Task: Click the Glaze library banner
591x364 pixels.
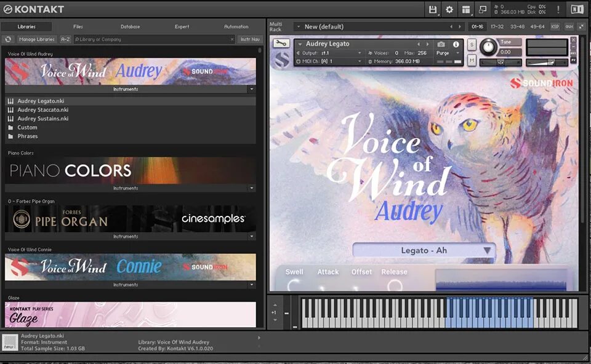Action: click(x=131, y=315)
